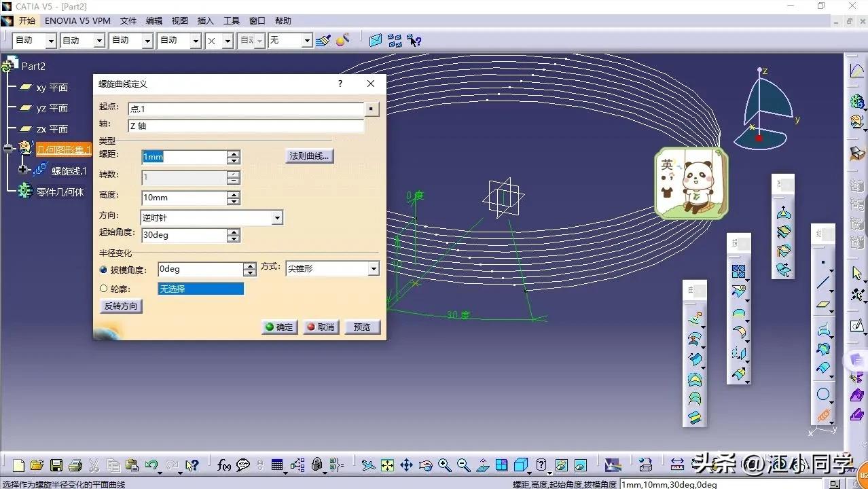Open the 方式 dropdown showing 尖锥形
Viewport: 868px width, 489px height.
(373, 269)
